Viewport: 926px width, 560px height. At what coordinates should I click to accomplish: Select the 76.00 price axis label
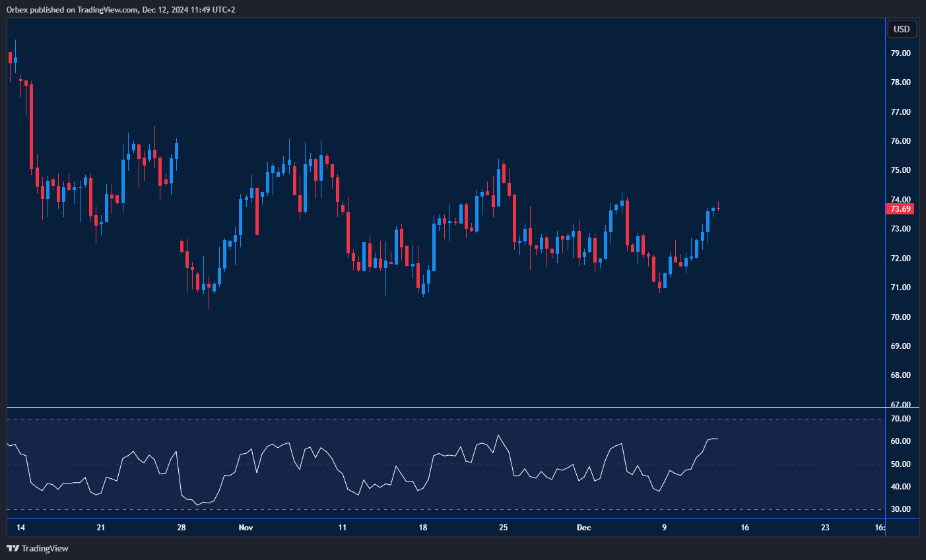(900, 141)
